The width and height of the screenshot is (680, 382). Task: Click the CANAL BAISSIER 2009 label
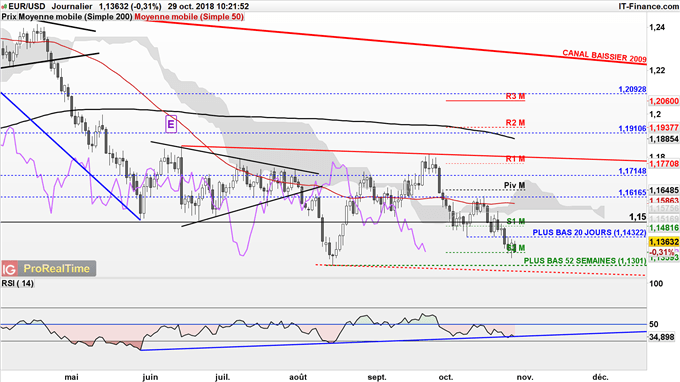coord(604,56)
